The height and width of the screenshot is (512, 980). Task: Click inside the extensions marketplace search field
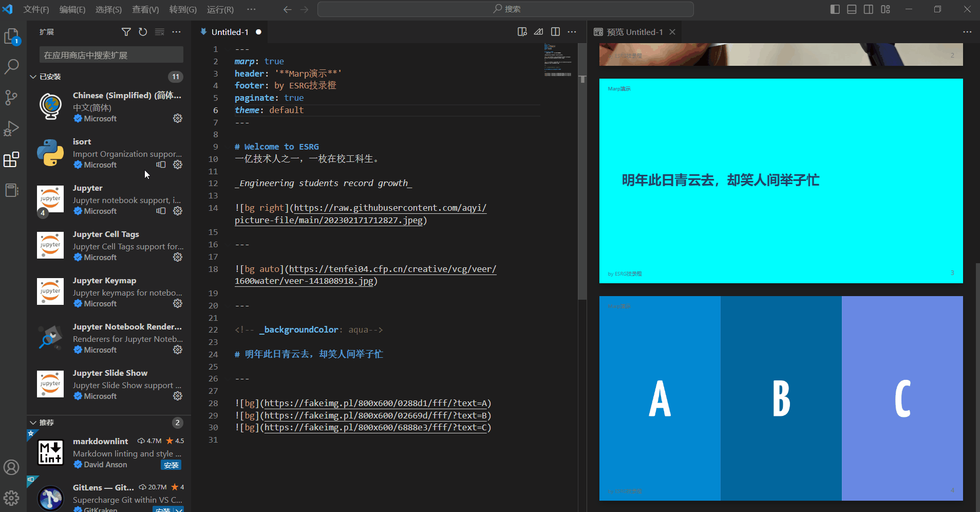[110, 54]
